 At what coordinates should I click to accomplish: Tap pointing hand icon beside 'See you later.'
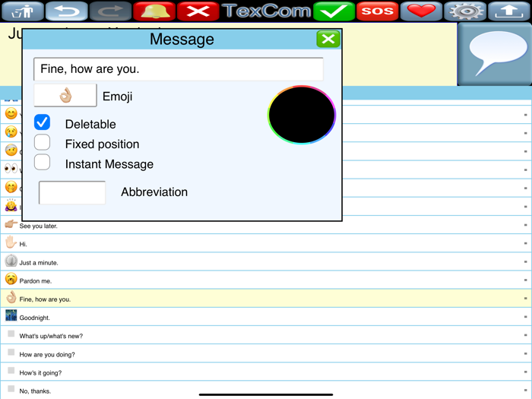11,224
